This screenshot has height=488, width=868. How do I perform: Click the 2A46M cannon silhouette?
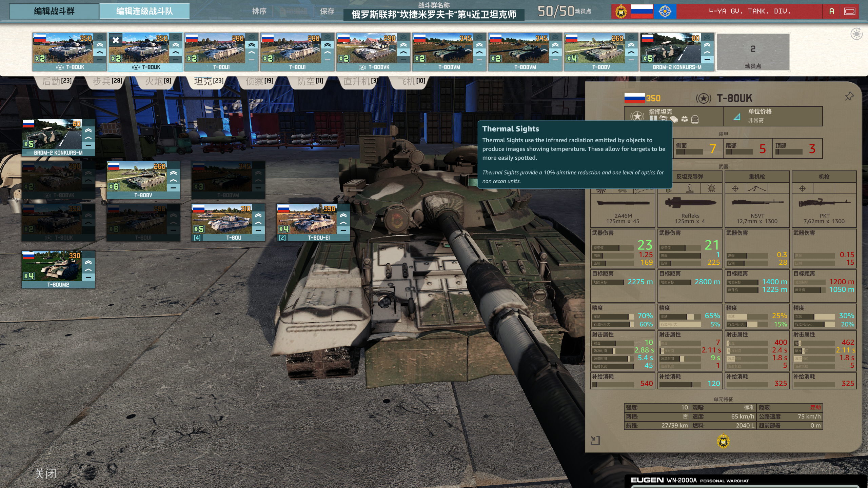click(x=623, y=203)
